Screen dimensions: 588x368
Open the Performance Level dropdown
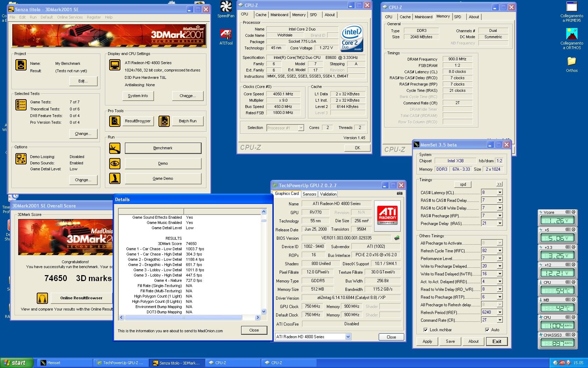click(500, 258)
